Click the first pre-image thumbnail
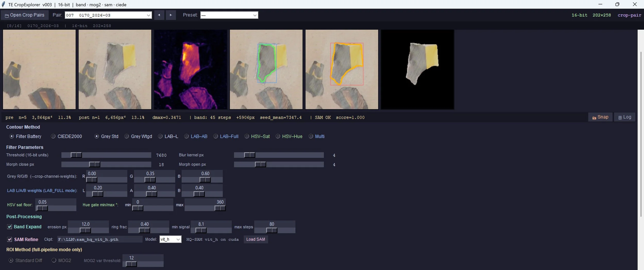This screenshot has height=270, width=644. 39,69
